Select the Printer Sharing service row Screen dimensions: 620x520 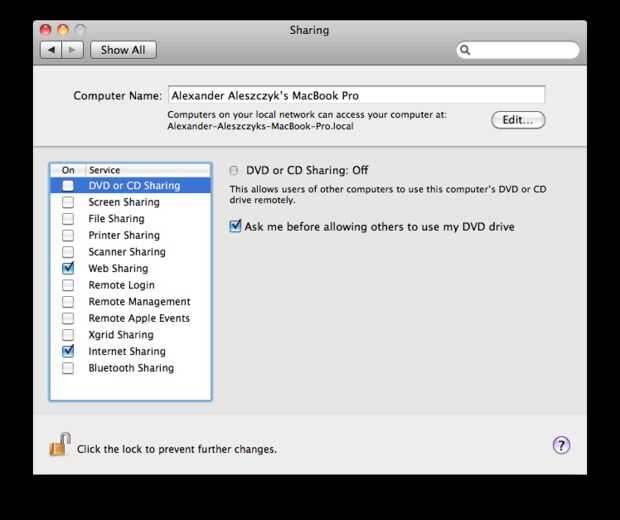(130, 235)
